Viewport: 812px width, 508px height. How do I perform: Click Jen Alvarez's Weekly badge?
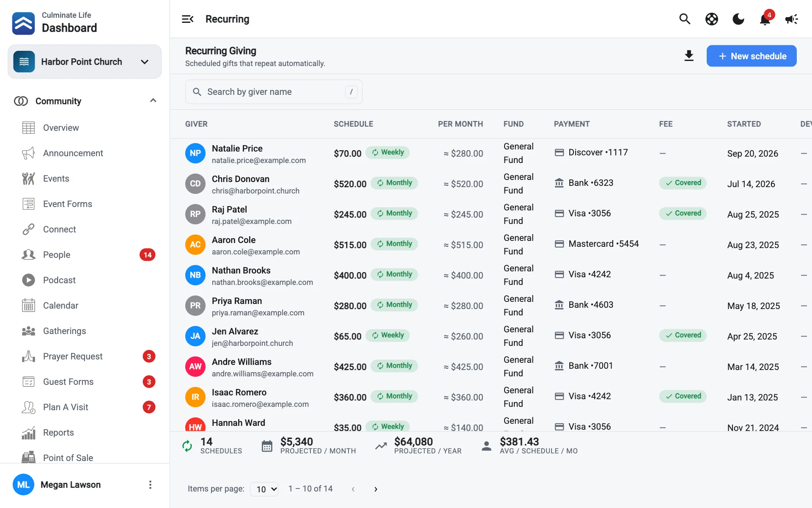point(387,335)
